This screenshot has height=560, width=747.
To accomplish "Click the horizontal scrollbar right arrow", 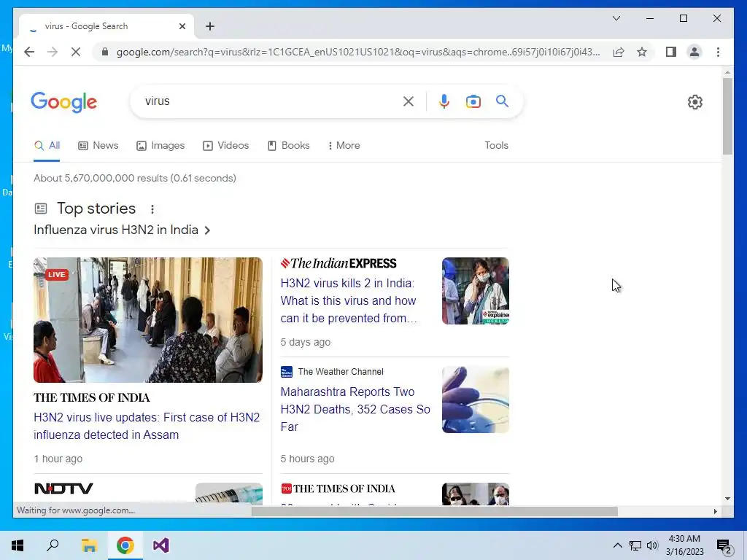I will [716, 511].
